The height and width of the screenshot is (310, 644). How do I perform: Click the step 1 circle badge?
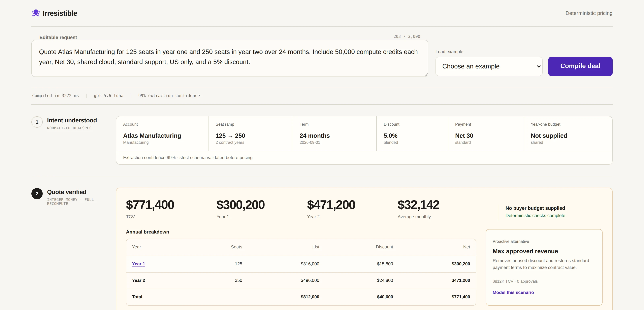click(x=37, y=122)
